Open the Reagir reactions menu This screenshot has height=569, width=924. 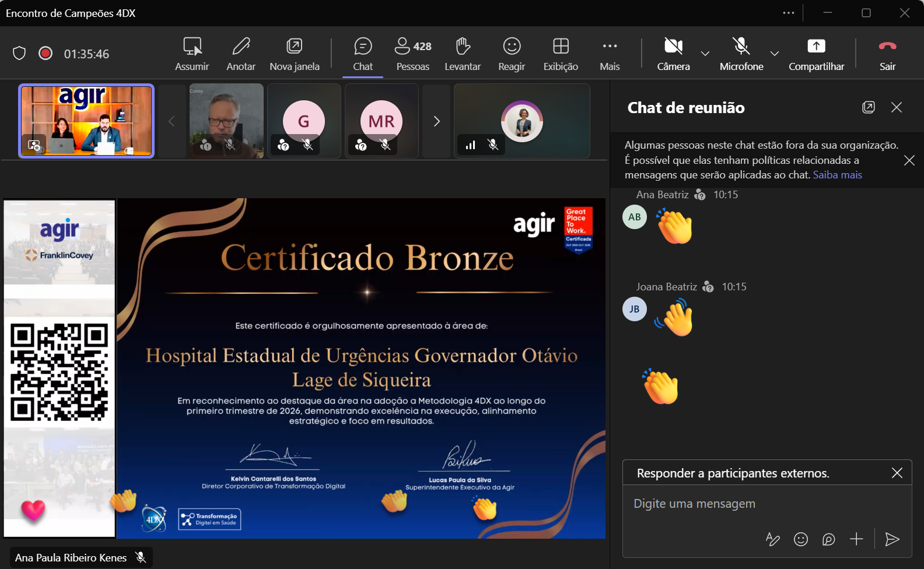pyautogui.click(x=512, y=54)
